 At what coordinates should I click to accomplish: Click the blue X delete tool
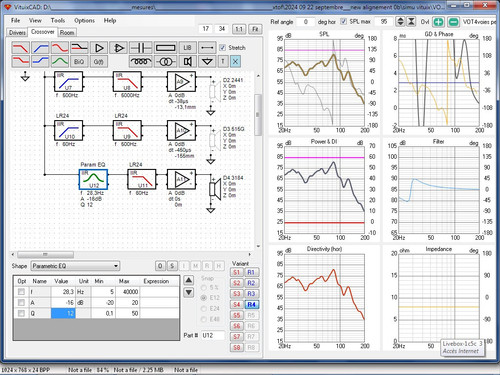(x=235, y=61)
